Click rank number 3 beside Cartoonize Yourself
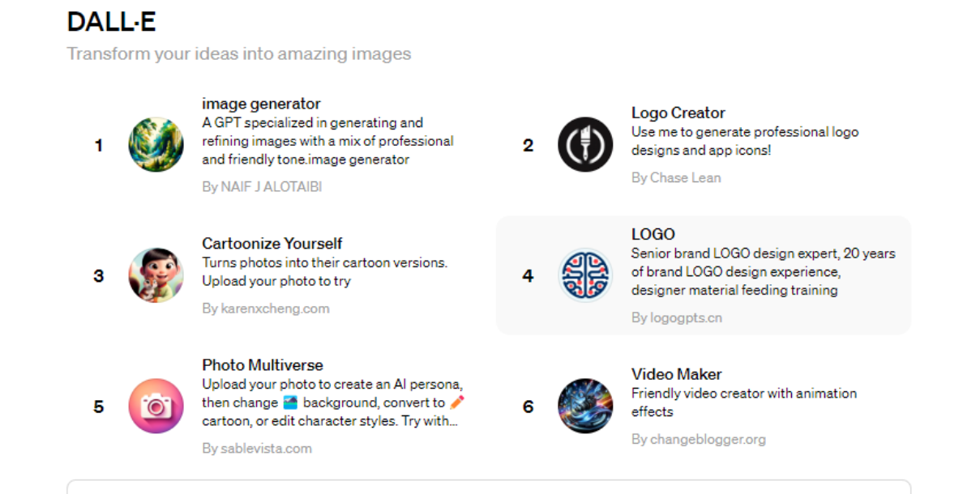 tap(99, 276)
